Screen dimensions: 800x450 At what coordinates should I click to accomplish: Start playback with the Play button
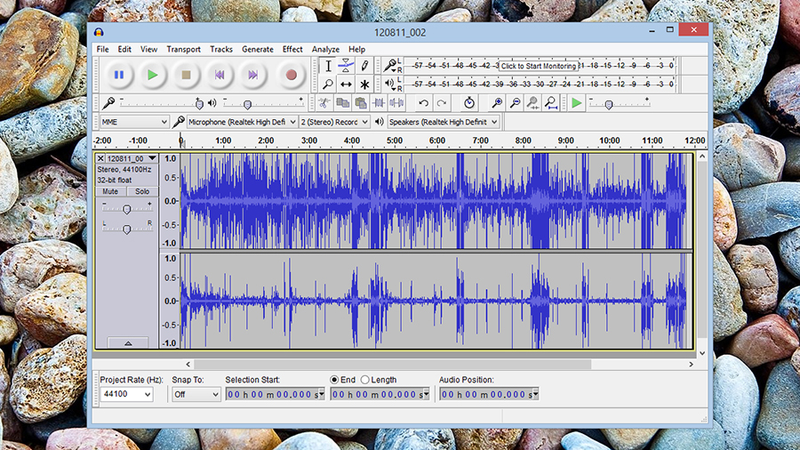pyautogui.click(x=153, y=75)
